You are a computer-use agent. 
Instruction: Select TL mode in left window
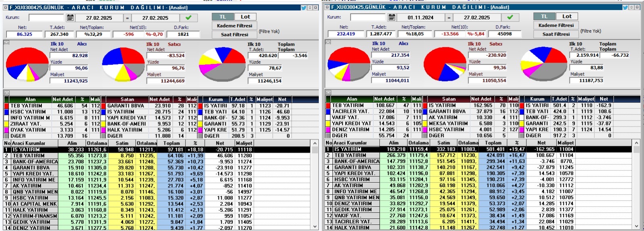pyautogui.click(x=223, y=17)
